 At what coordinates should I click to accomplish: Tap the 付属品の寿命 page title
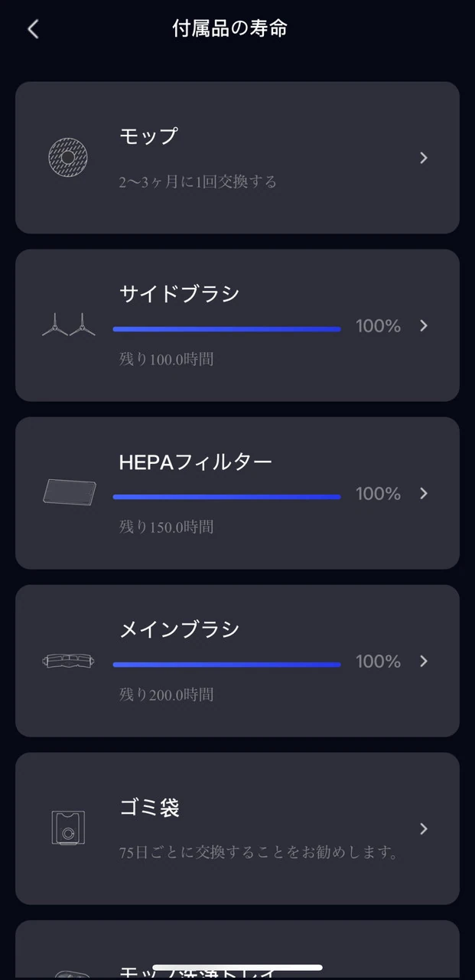point(229,29)
